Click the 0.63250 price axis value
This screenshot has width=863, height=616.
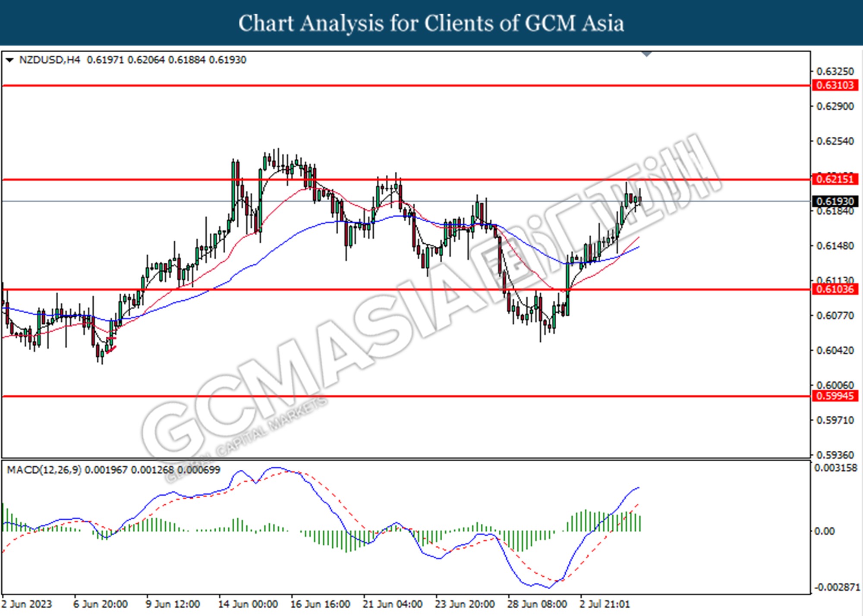(x=835, y=71)
